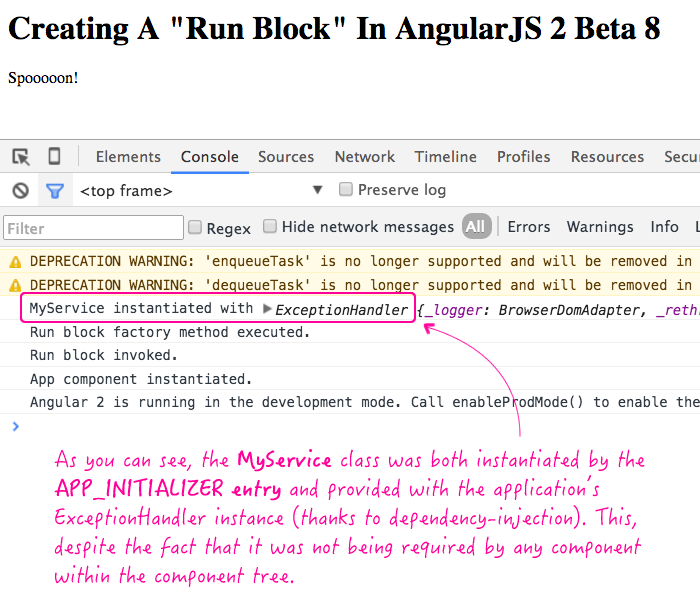Expand the ExceptionHandler object
The height and width of the screenshot is (615, 700).
tap(267, 309)
